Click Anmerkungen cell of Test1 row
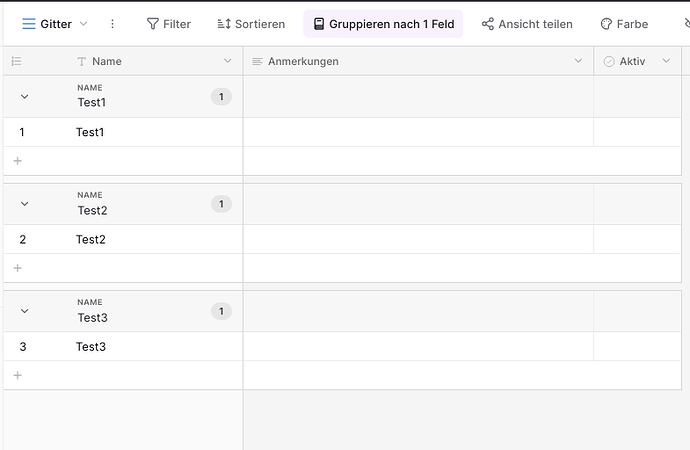The width and height of the screenshot is (690, 450). pos(418,132)
